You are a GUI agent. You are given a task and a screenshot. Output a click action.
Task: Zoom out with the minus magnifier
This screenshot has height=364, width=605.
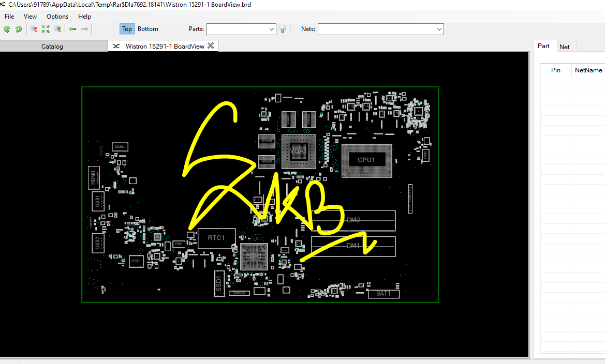pos(34,29)
